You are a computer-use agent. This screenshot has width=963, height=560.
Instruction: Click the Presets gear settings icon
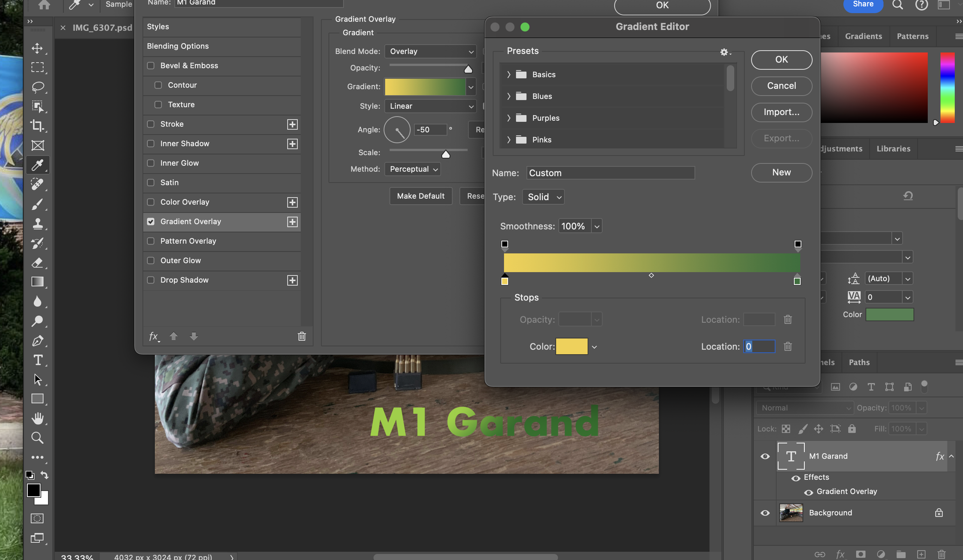pyautogui.click(x=724, y=52)
